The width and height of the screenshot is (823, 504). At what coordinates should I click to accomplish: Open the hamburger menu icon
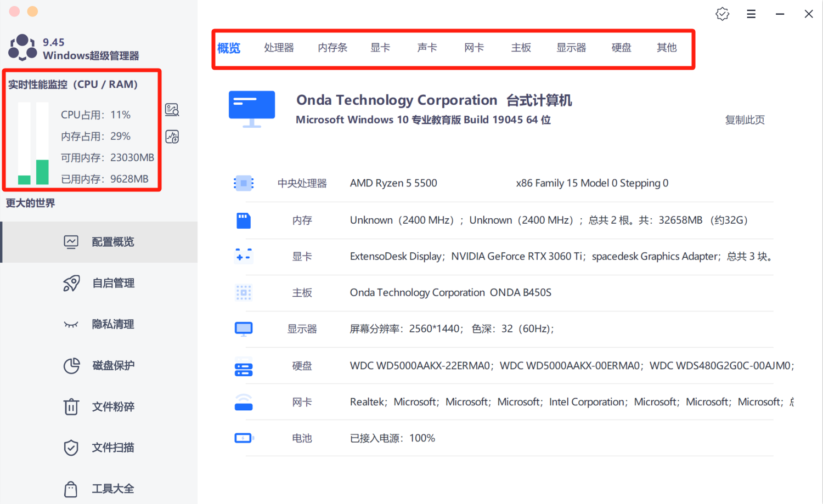tap(751, 14)
